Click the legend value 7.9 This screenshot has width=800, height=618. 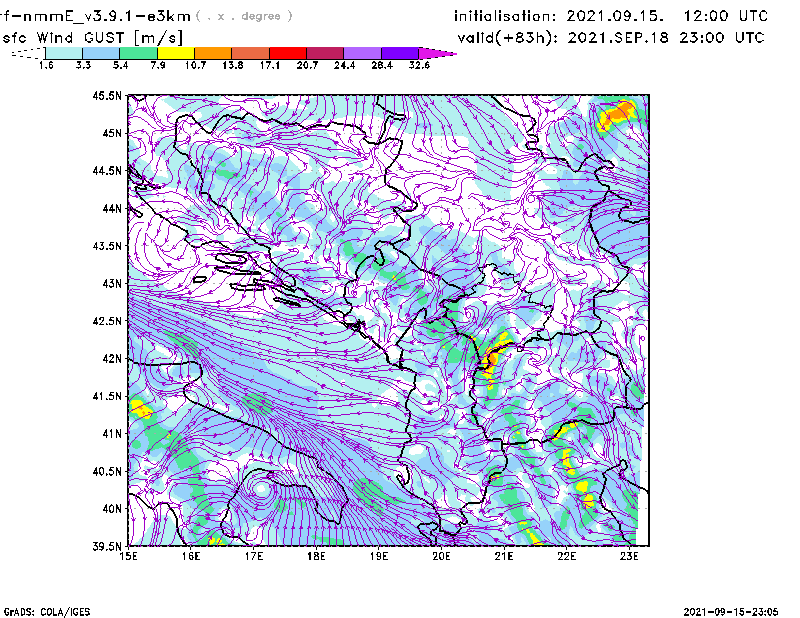[158, 65]
